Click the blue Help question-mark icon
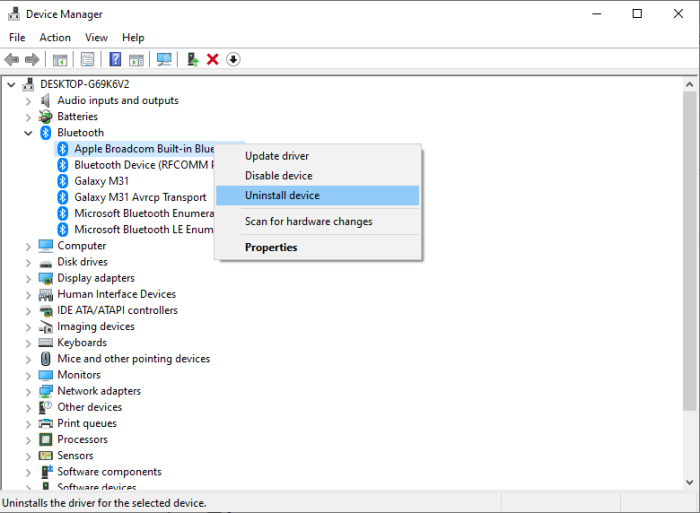The height and width of the screenshot is (513, 700). (115, 59)
